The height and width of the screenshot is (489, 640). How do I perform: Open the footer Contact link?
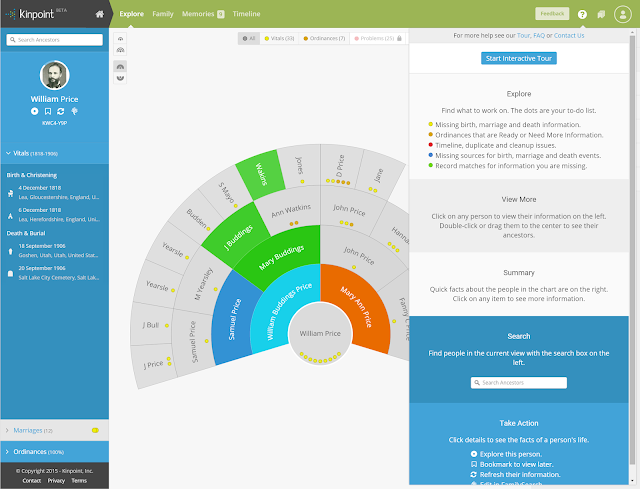pyautogui.click(x=32, y=480)
